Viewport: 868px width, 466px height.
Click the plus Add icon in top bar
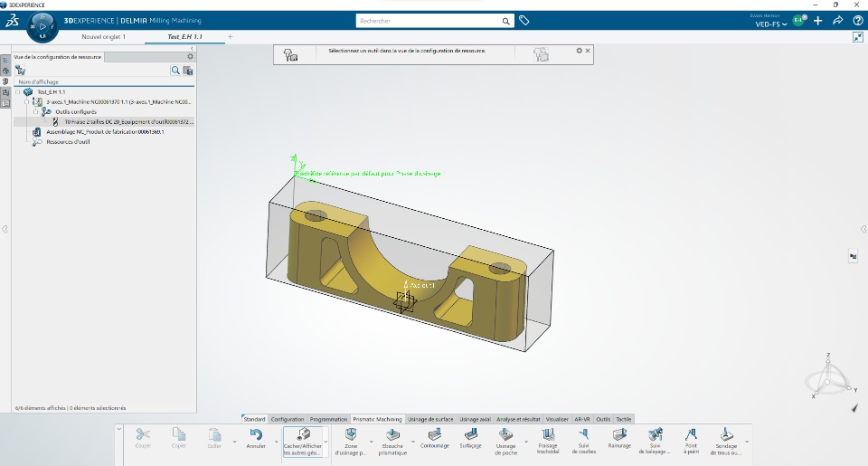click(817, 21)
